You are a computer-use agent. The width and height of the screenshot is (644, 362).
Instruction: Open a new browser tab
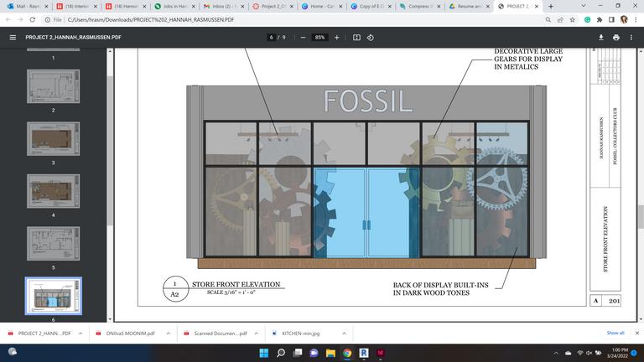(x=551, y=7)
